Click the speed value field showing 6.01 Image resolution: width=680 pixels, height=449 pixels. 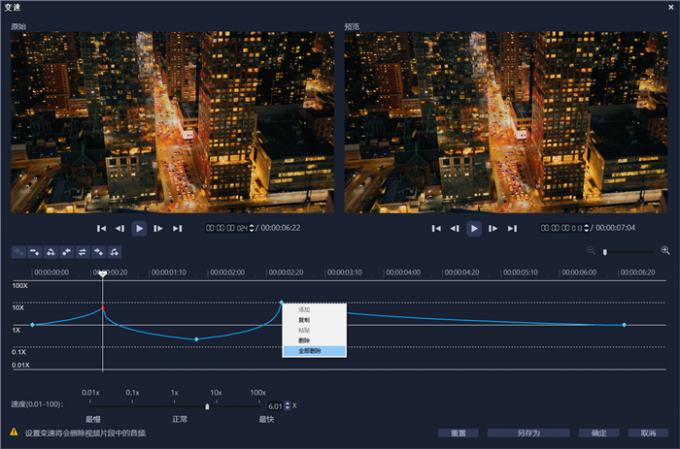[275, 406]
